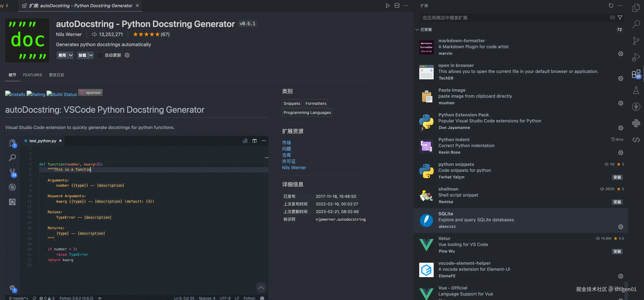Open the dropdown arrow next to 卸载

coord(91,55)
